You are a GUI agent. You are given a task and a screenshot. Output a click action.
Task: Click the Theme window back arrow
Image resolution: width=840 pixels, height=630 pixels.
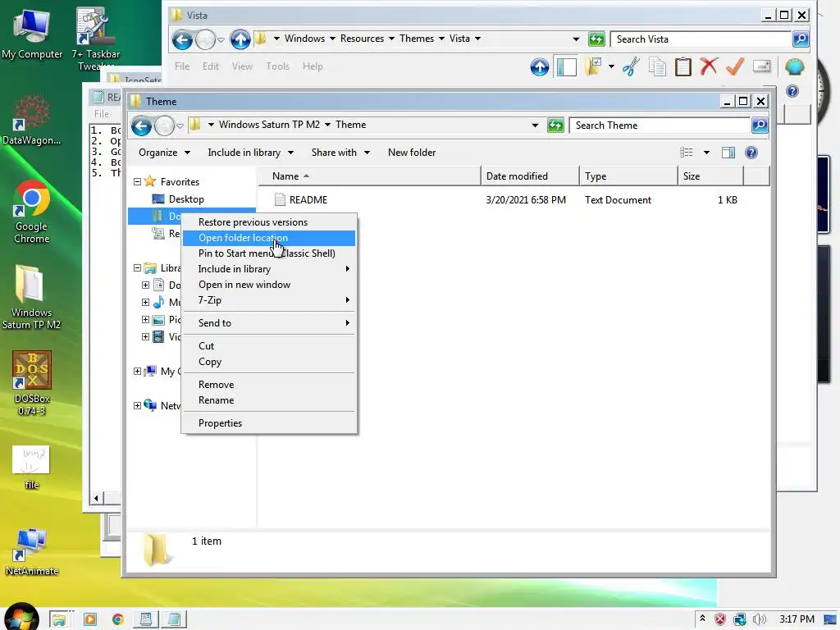pos(141,126)
